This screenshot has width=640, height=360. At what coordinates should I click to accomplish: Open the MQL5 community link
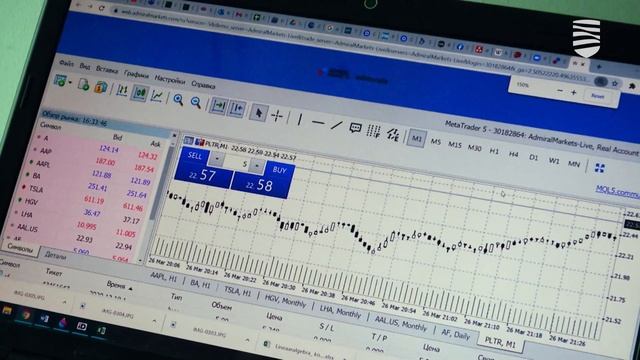click(618, 191)
